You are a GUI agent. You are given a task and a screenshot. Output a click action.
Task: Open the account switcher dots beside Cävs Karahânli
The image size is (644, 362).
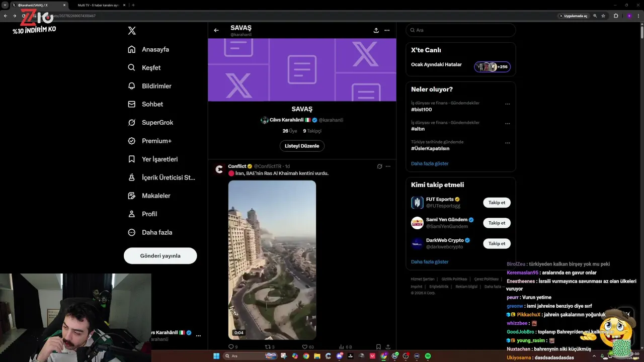click(198, 335)
